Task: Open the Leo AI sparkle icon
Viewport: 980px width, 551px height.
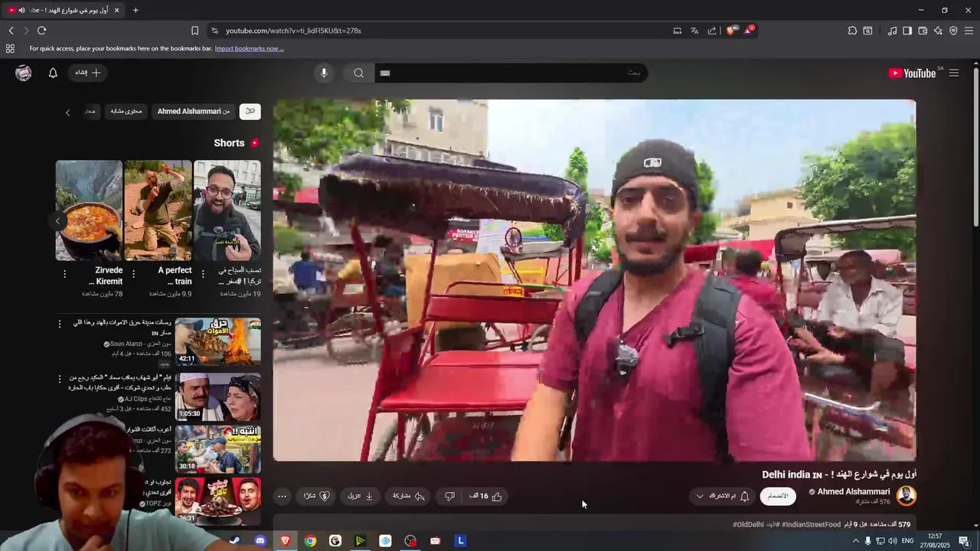Action: tap(938, 31)
